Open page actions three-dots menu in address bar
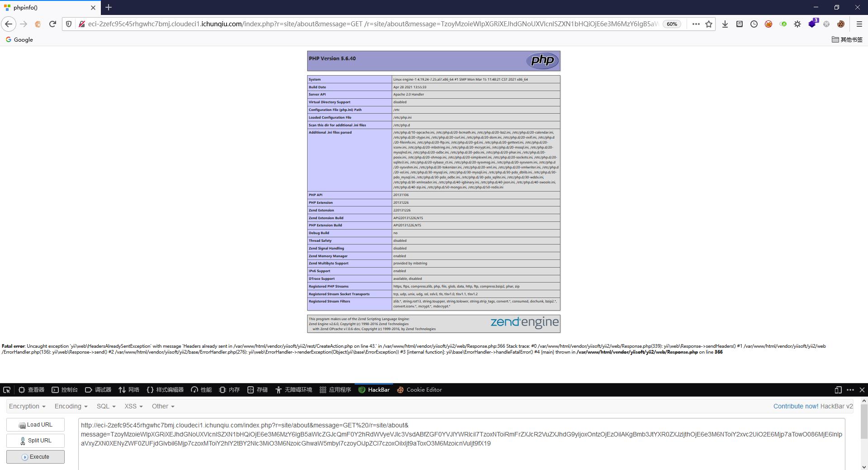This screenshot has width=868, height=470. tap(696, 24)
